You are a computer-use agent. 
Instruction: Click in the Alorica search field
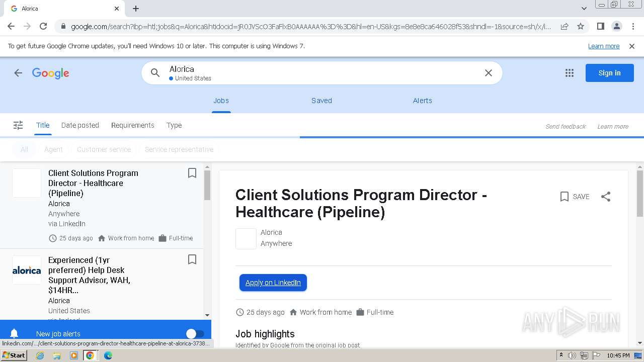point(322,73)
